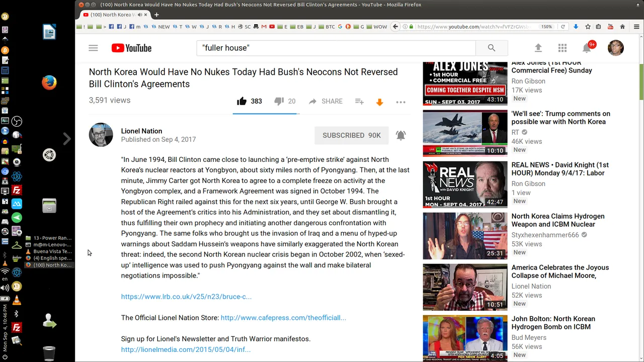Screen dimensions: 644x362
Task: Open the YouTube upload icon
Action: tap(538, 48)
